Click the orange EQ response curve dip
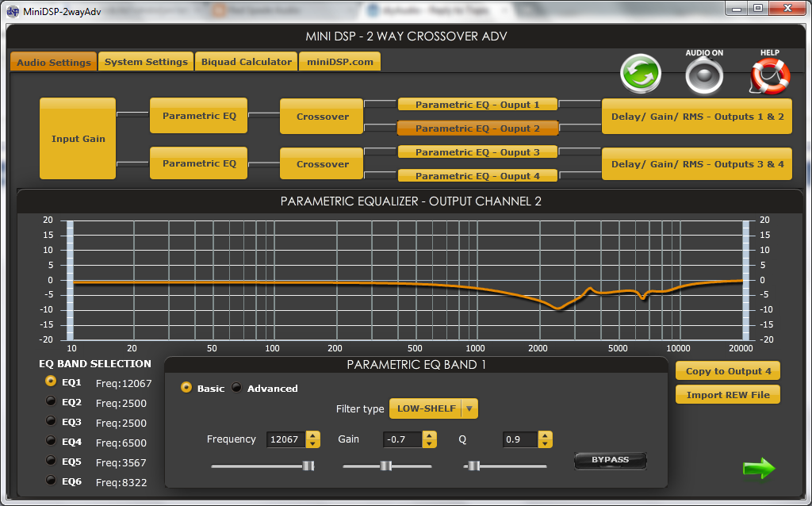Viewport: 812px width, 506px height. (x=558, y=308)
